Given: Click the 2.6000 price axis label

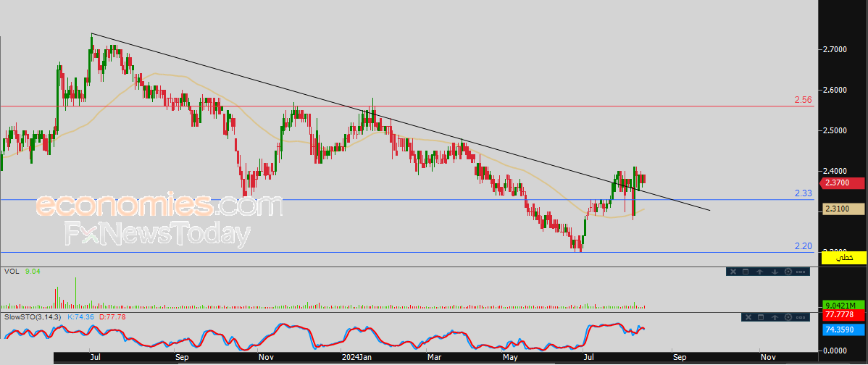Looking at the screenshot, I should (835, 90).
